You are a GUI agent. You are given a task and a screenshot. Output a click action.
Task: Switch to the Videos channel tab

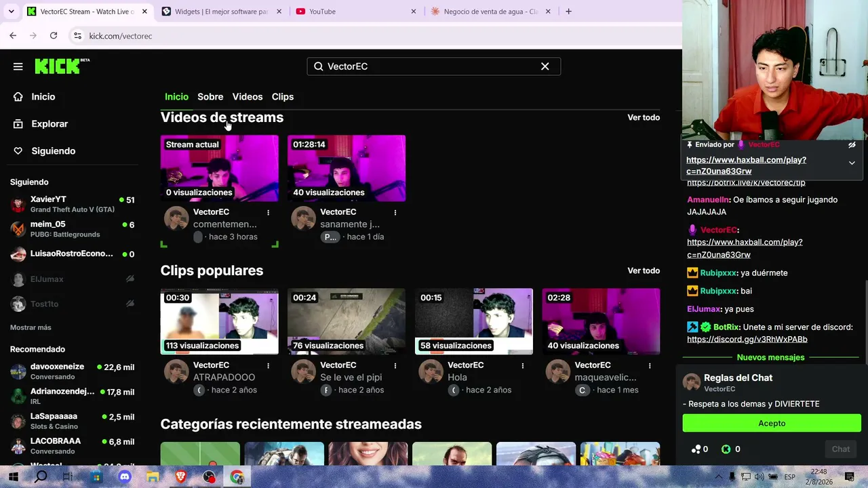[248, 97]
